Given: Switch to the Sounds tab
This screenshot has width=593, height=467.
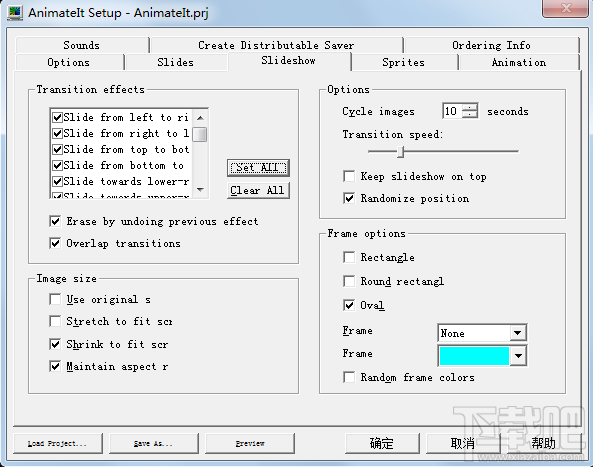Looking at the screenshot, I should (82, 45).
